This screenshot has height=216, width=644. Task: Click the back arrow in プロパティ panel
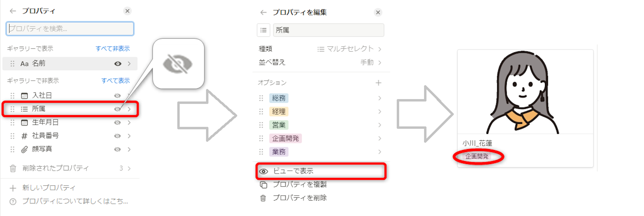click(x=13, y=11)
